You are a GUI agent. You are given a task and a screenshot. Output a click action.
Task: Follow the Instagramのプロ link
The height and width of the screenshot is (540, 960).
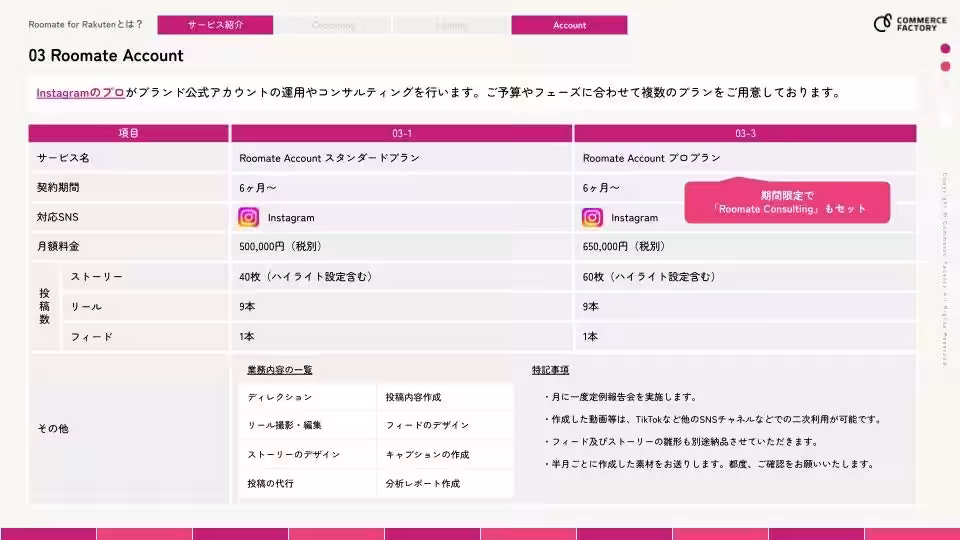pyautogui.click(x=80, y=93)
